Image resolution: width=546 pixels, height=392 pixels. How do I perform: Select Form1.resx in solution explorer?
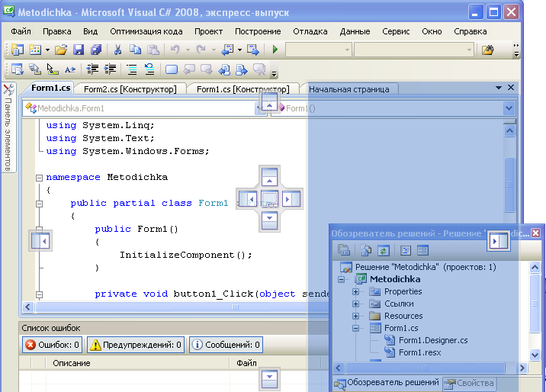point(419,352)
